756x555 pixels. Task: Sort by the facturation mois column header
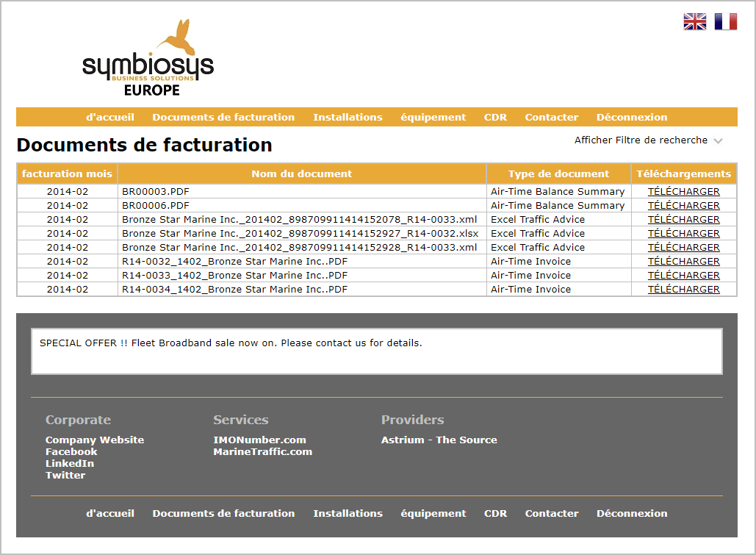pyautogui.click(x=67, y=174)
